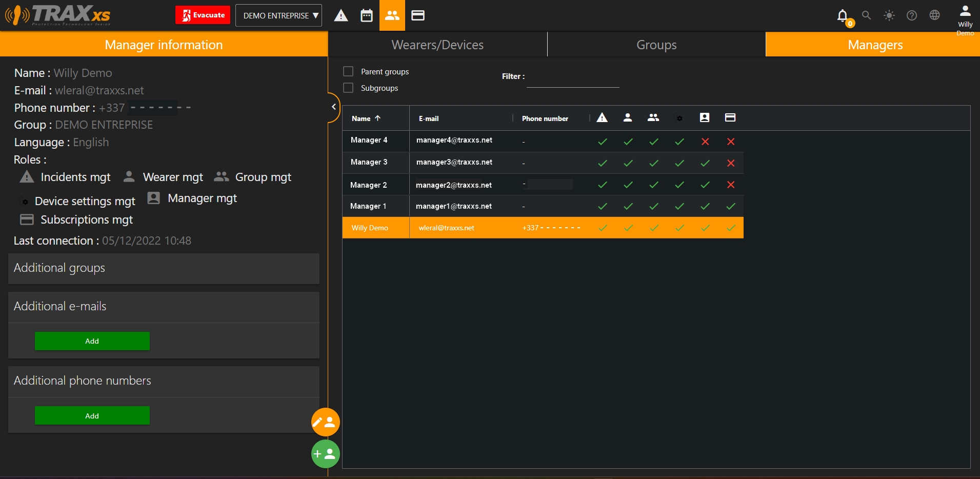Click the Manager information panel header
Image resolution: width=980 pixels, height=479 pixels.
[164, 45]
